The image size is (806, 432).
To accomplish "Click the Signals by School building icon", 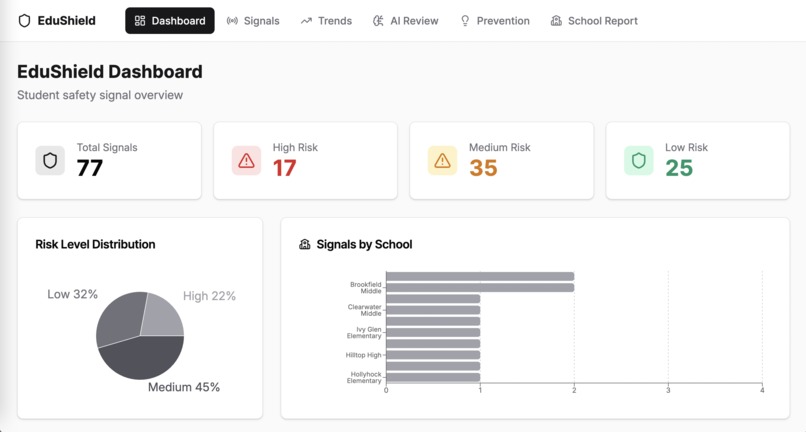I will click(x=305, y=244).
